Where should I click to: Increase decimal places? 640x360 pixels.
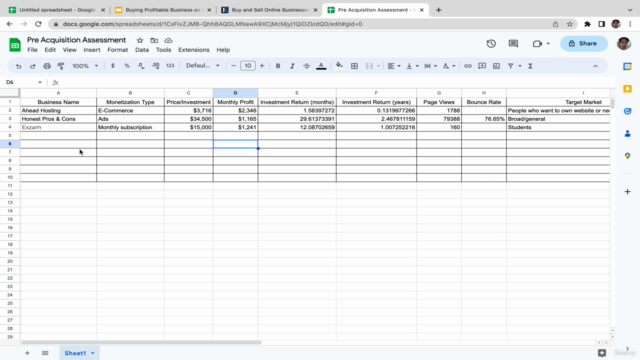[156, 66]
